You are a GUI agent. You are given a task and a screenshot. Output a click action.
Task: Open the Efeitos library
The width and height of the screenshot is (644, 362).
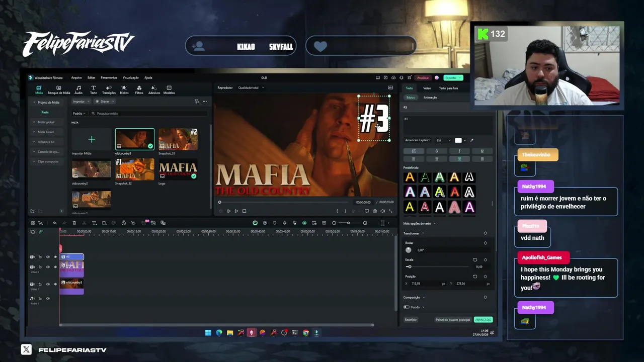click(124, 90)
